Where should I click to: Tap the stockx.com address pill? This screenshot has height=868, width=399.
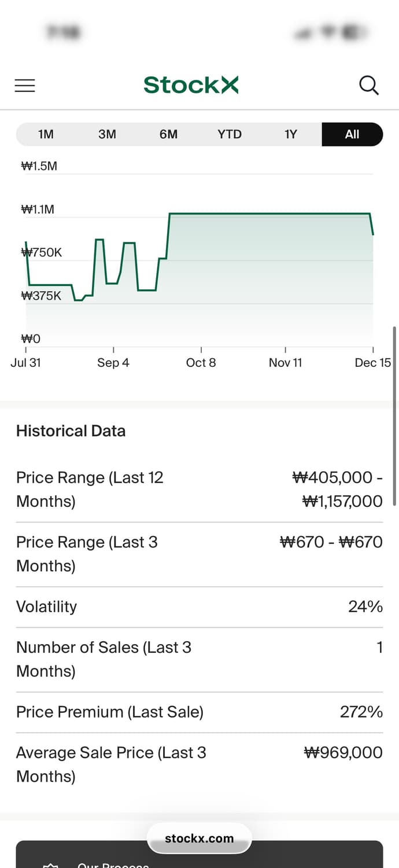tap(199, 838)
